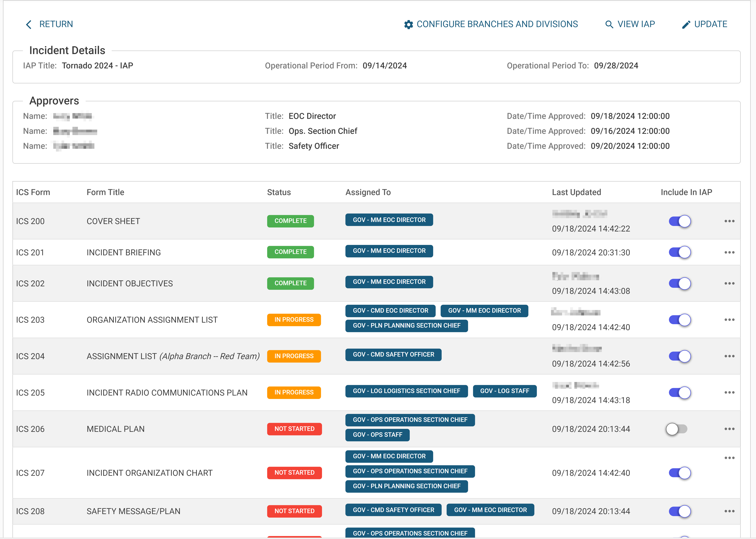Viewport: 756px width, 539px height.
Task: Click the magnifier icon beside VIEW IAP
Action: tap(609, 25)
